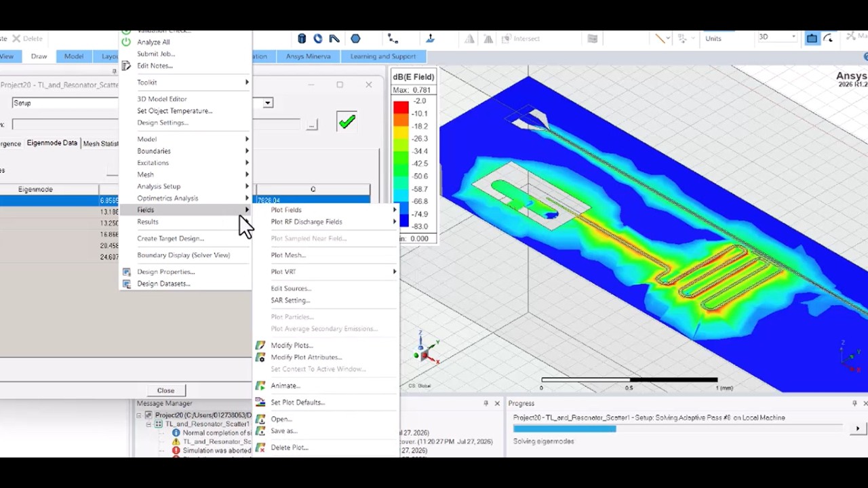
Task: Click the Design Properties menu icon
Action: [x=126, y=272]
